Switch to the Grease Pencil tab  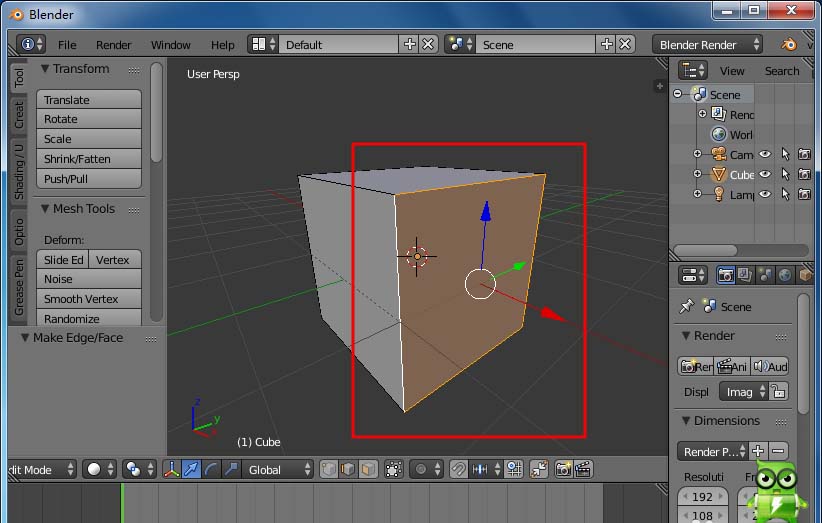pos(19,286)
